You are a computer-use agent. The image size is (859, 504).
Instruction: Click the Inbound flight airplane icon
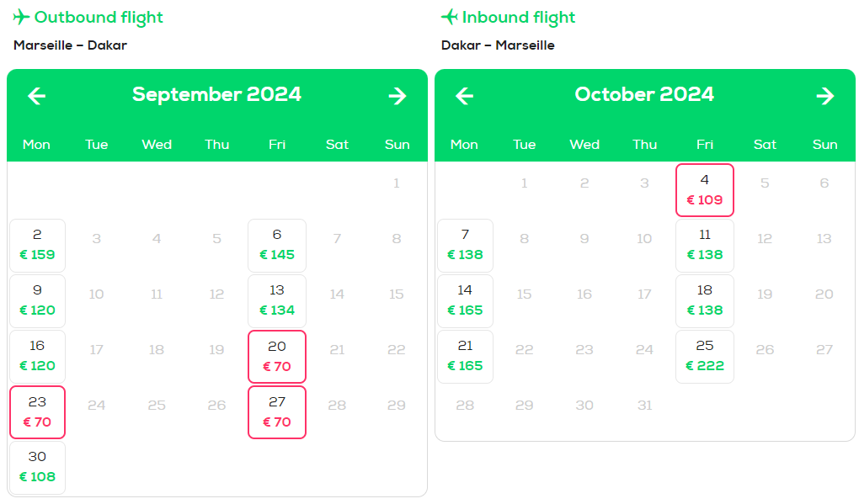[x=449, y=17]
